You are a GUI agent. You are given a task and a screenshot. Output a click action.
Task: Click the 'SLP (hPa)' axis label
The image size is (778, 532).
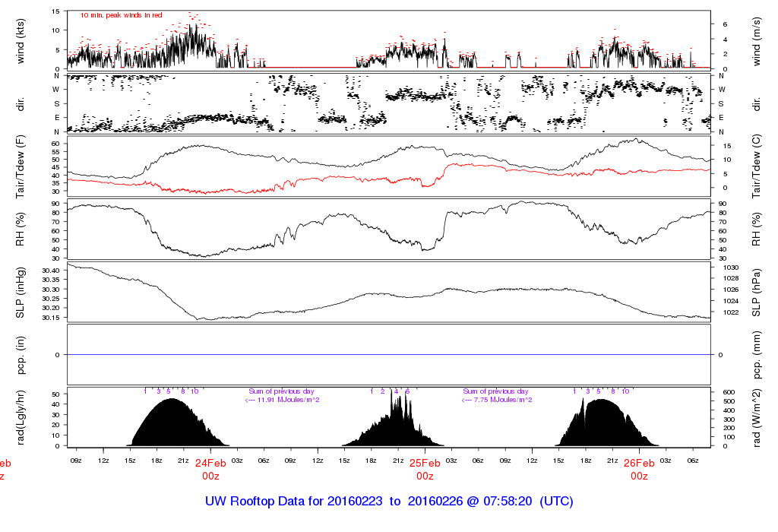point(757,293)
